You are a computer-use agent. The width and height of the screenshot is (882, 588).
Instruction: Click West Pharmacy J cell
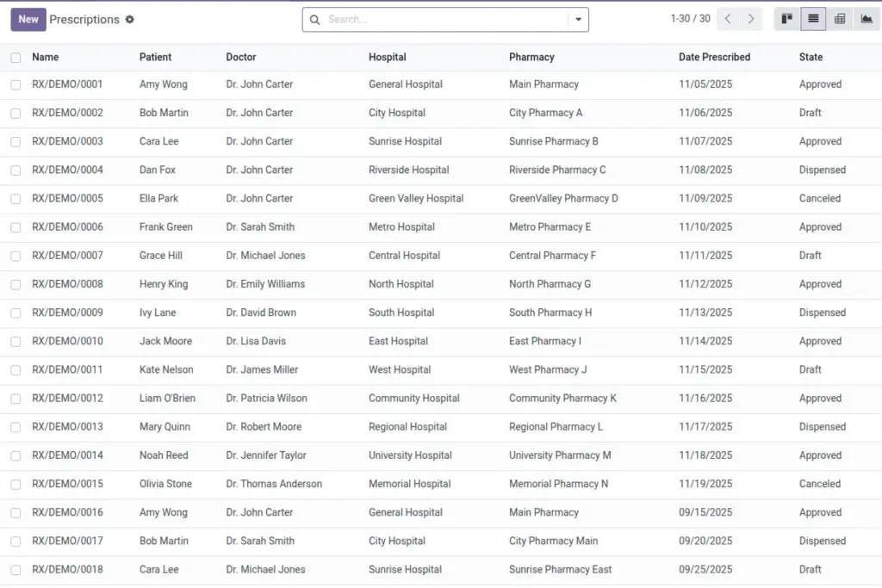[548, 369]
